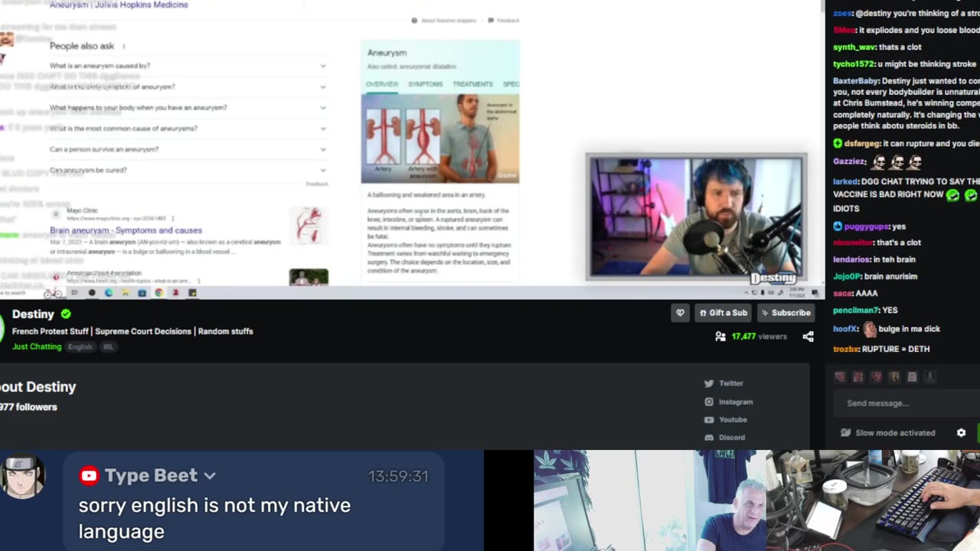Click the Just Chatting category link
The width and height of the screenshot is (980, 551).
pos(37,347)
